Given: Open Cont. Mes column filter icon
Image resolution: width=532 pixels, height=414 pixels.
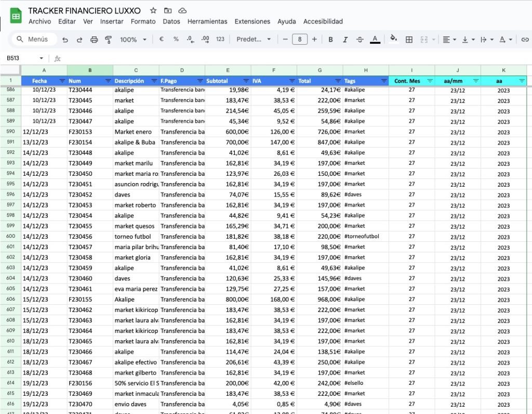Looking at the screenshot, I should pyautogui.click(x=430, y=81).
